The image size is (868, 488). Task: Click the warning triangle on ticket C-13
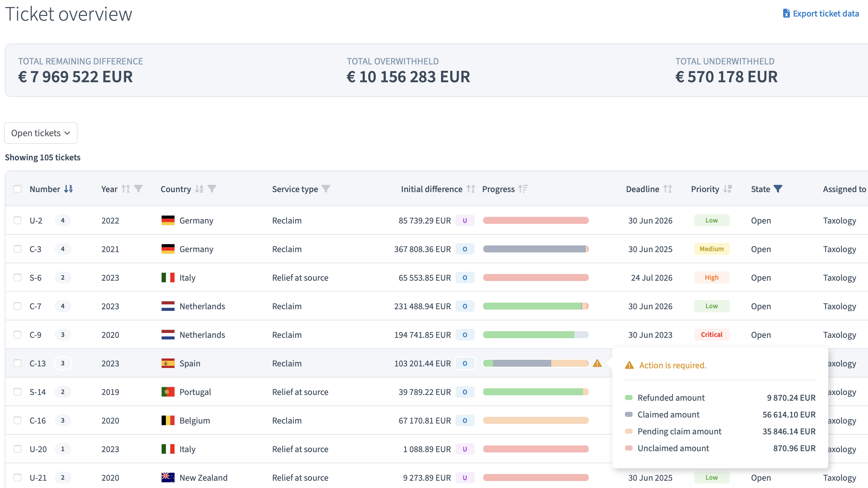click(x=597, y=364)
